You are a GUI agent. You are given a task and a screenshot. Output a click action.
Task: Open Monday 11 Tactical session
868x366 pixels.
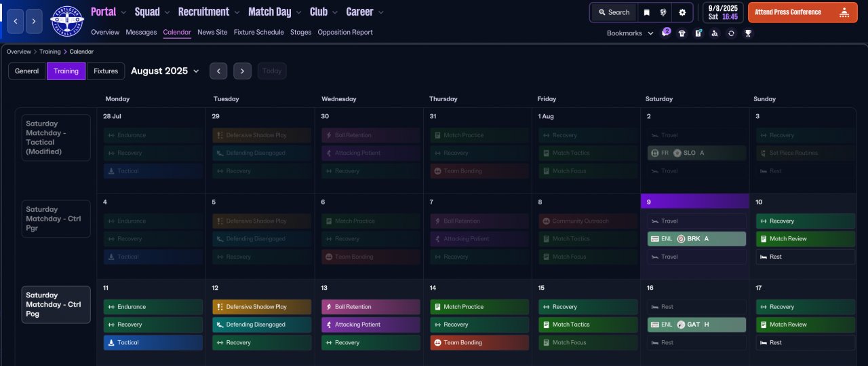[153, 342]
